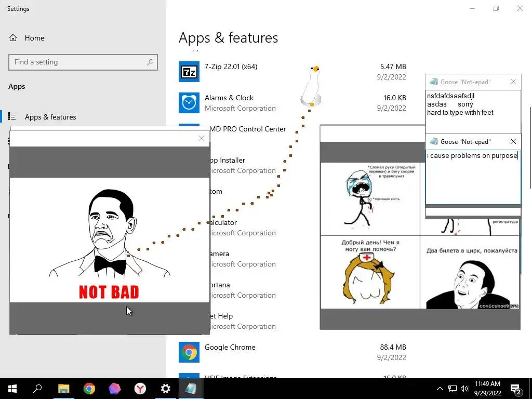Select 7-Zip 22.01 (x64) entry
The width and height of the screenshot is (532, 399).
point(231,67)
